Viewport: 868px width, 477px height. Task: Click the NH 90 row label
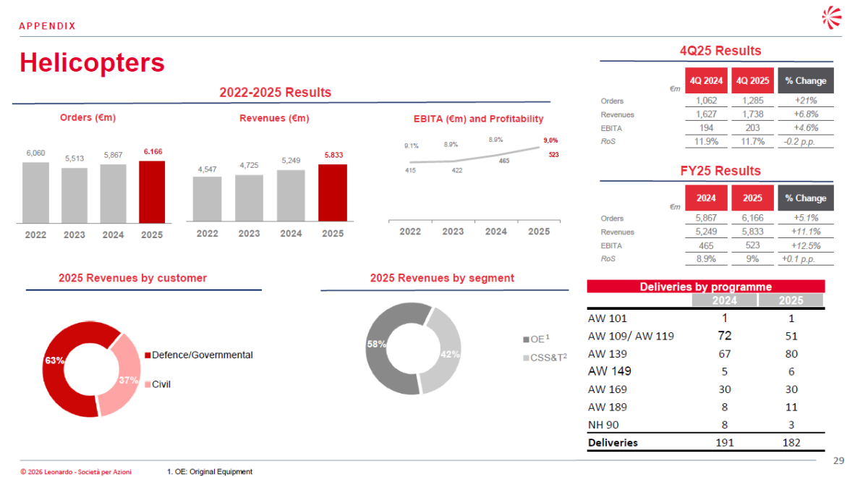click(603, 425)
